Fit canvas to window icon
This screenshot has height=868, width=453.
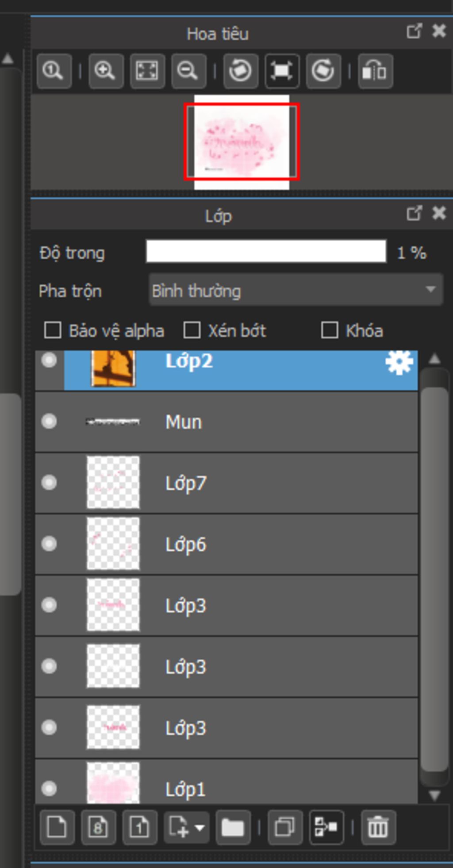[147, 71]
